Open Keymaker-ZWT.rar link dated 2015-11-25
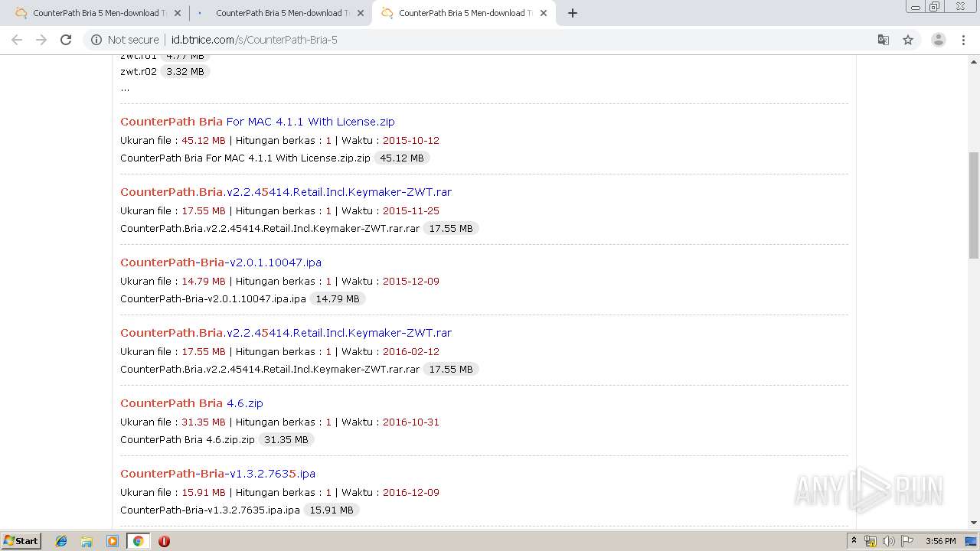The image size is (980, 551). tap(286, 192)
